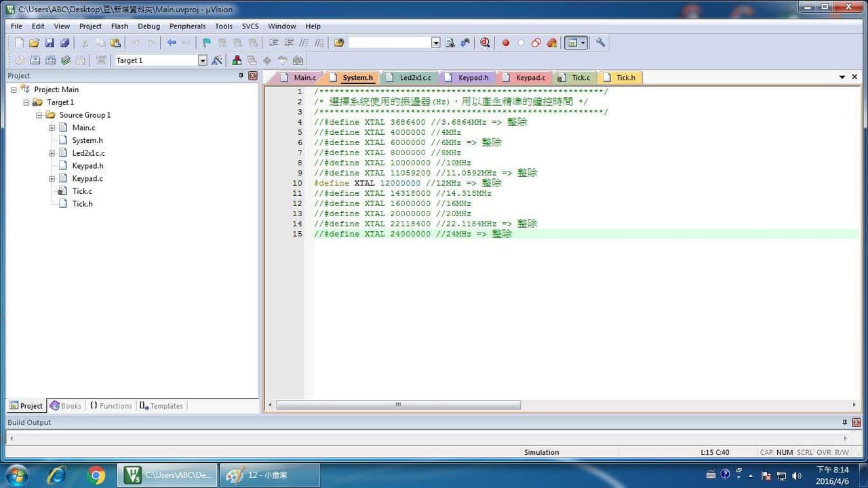Image resolution: width=868 pixels, height=488 pixels.
Task: Open Target Options with the magic wand icon
Action: click(217, 60)
